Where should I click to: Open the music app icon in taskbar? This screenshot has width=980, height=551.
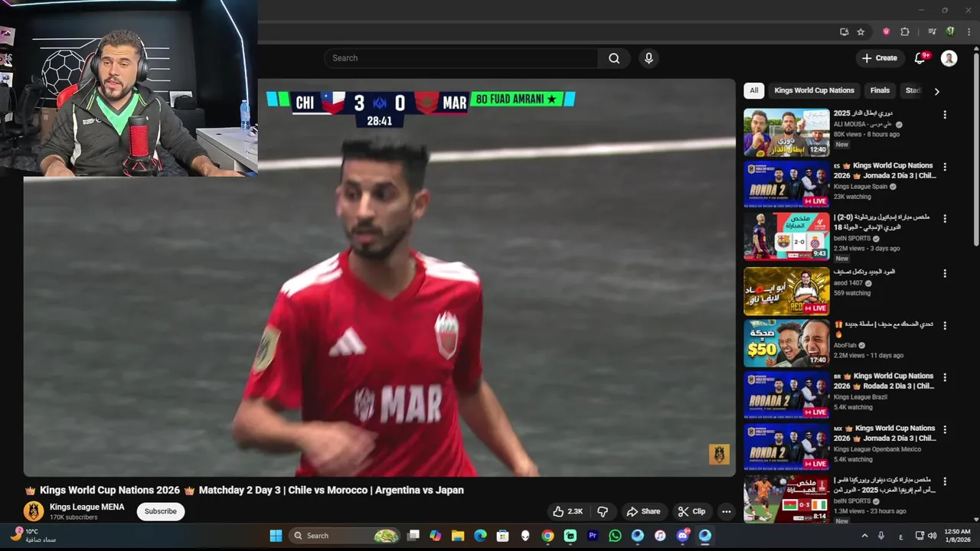660,536
